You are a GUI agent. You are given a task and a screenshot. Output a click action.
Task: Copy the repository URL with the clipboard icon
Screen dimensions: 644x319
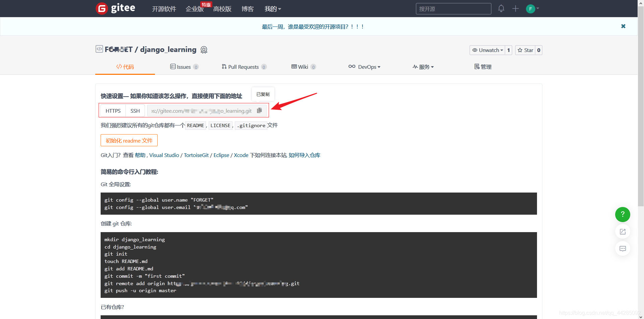pyautogui.click(x=259, y=110)
